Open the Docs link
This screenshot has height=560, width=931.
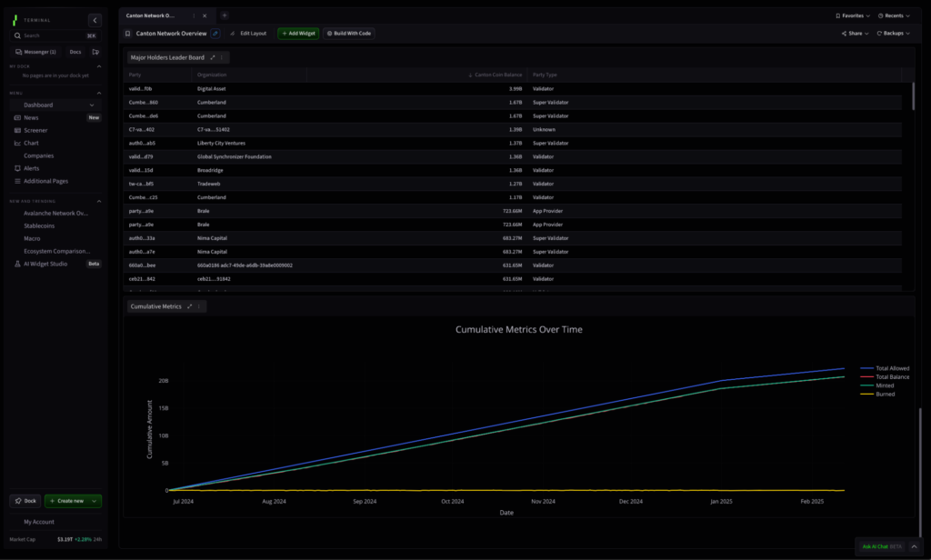click(x=75, y=52)
